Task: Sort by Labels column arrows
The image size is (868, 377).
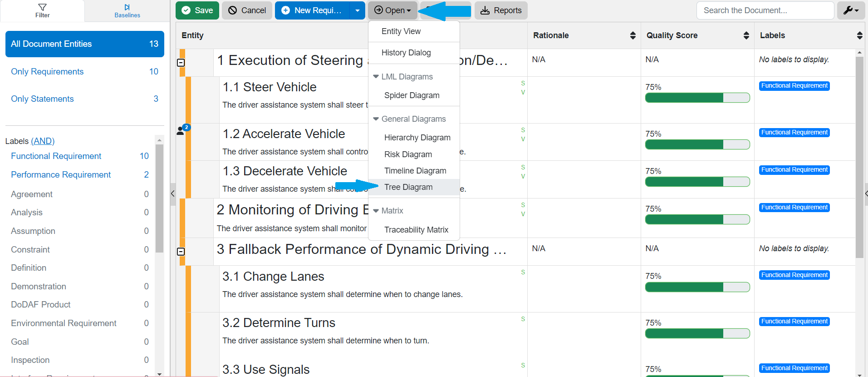Action: [859, 35]
